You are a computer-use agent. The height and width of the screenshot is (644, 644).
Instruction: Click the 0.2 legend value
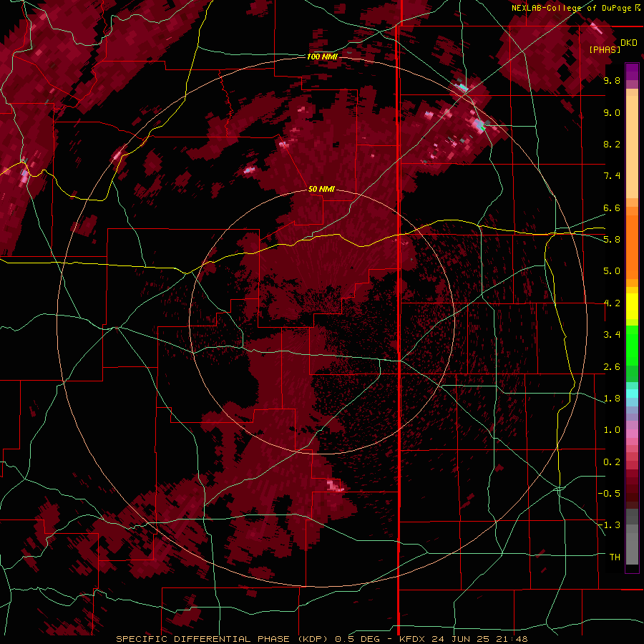(612, 462)
